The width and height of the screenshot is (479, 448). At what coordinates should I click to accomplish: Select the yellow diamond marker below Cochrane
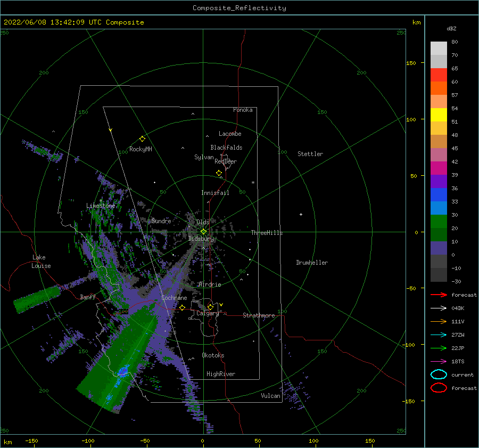coord(182,307)
